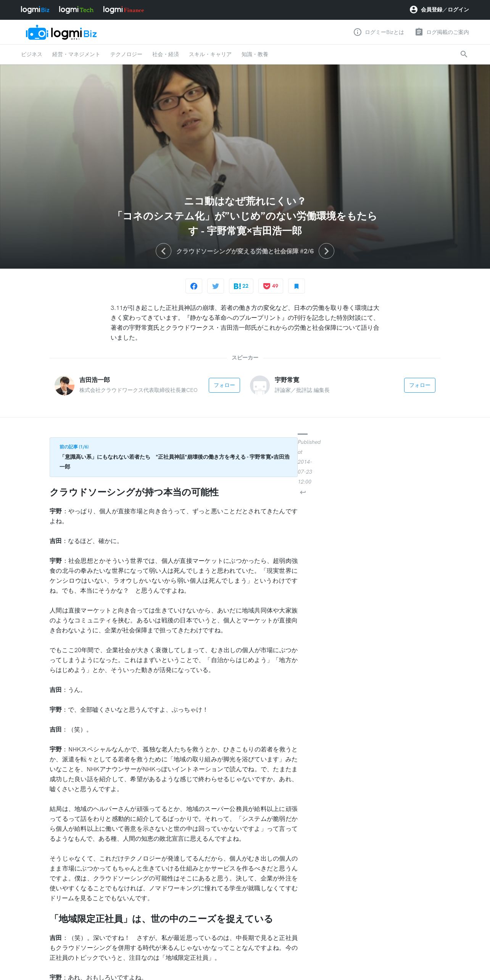Open the logmi Biz link in top bar
Image resolution: width=490 pixels, height=980 pixels.
coord(35,10)
